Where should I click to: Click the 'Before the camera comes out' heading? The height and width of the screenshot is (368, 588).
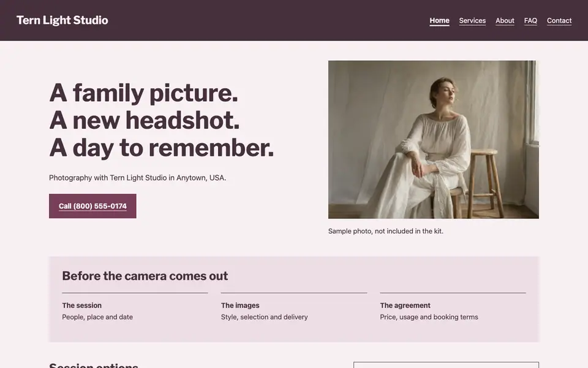point(145,276)
